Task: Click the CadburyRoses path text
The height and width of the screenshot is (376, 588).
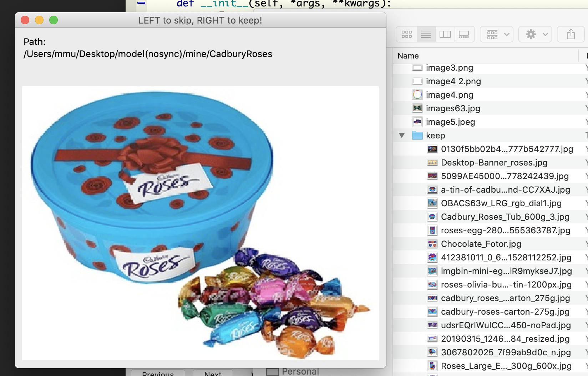Action: (x=148, y=54)
